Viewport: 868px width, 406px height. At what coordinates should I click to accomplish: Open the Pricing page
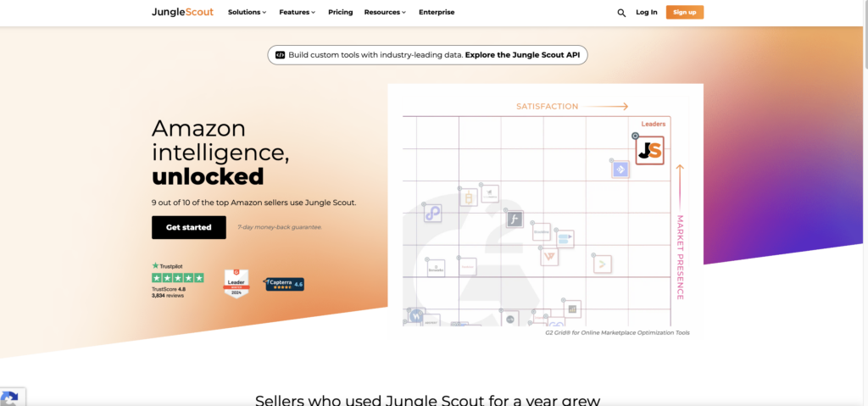point(341,12)
